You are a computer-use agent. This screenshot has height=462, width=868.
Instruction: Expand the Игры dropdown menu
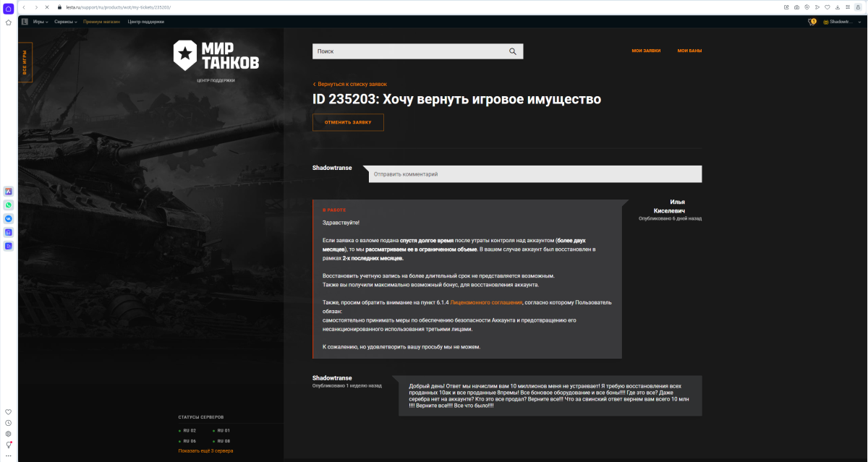click(x=41, y=22)
